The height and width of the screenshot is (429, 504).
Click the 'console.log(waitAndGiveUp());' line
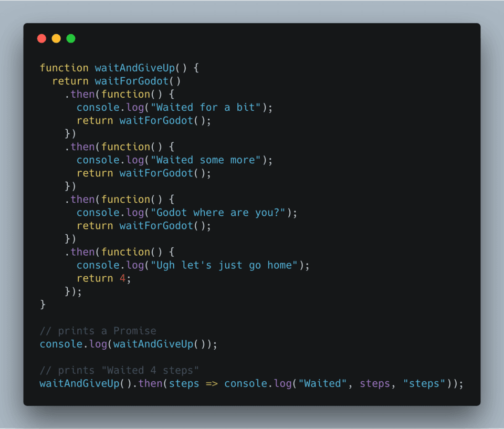tap(129, 344)
